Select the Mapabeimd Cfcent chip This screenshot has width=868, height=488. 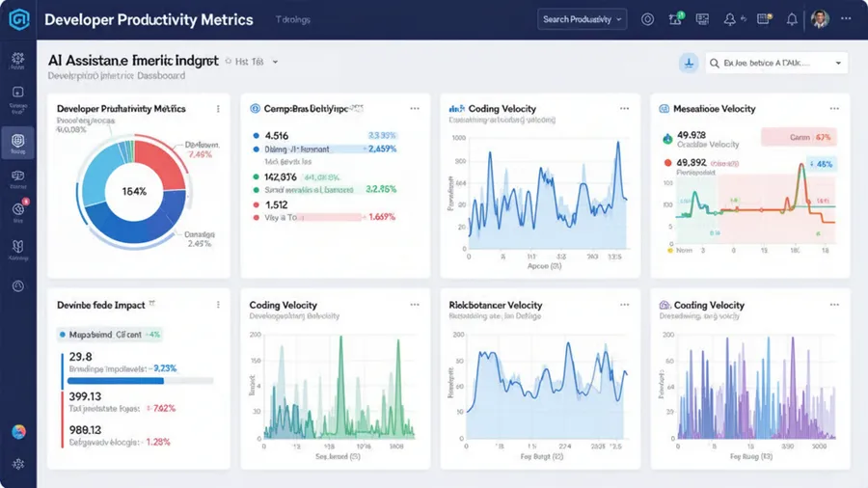[109, 335]
